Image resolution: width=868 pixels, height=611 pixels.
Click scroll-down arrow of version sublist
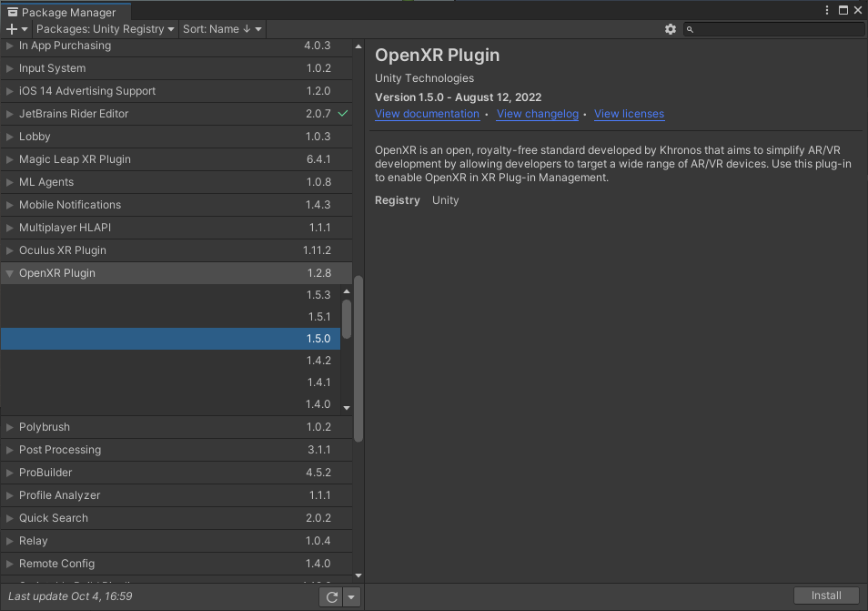pos(347,408)
